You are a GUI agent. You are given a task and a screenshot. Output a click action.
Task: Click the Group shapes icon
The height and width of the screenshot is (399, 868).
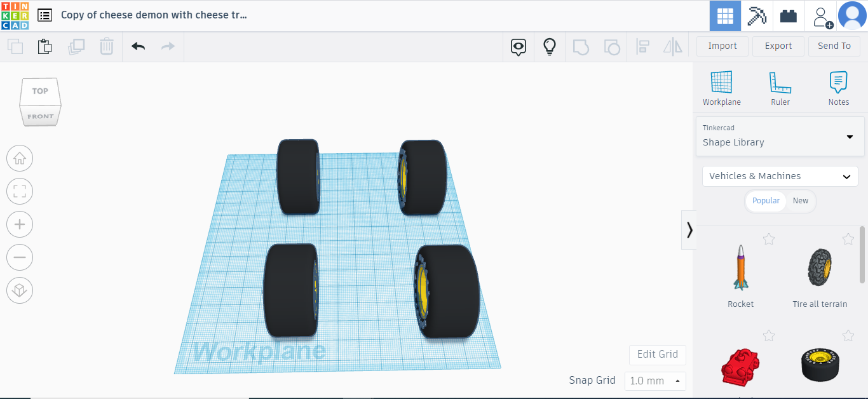pyautogui.click(x=581, y=47)
